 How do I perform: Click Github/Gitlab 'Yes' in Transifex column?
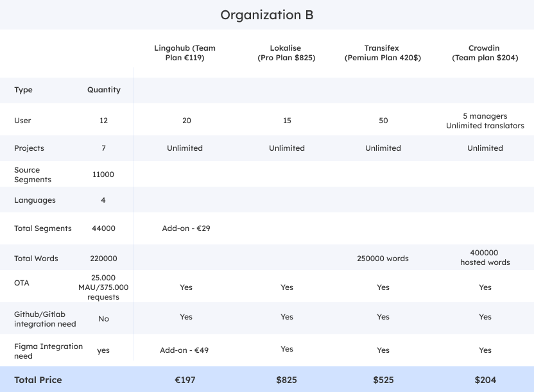click(383, 317)
